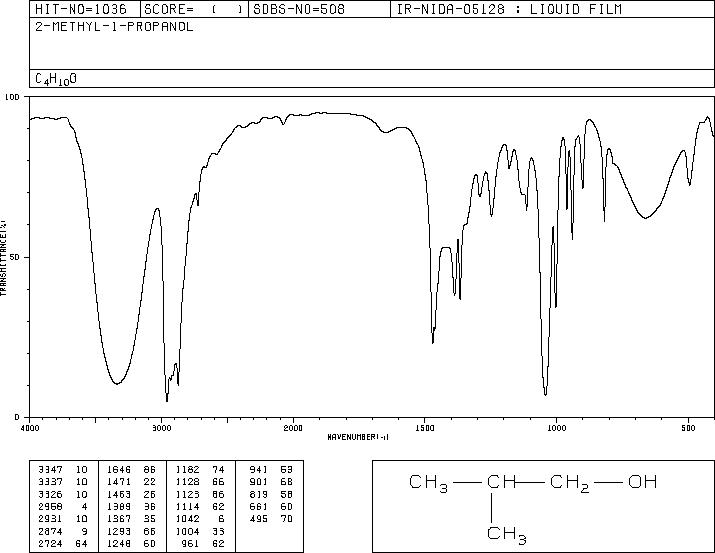Click the transmittance value 9 beside 2874

(x=84, y=531)
